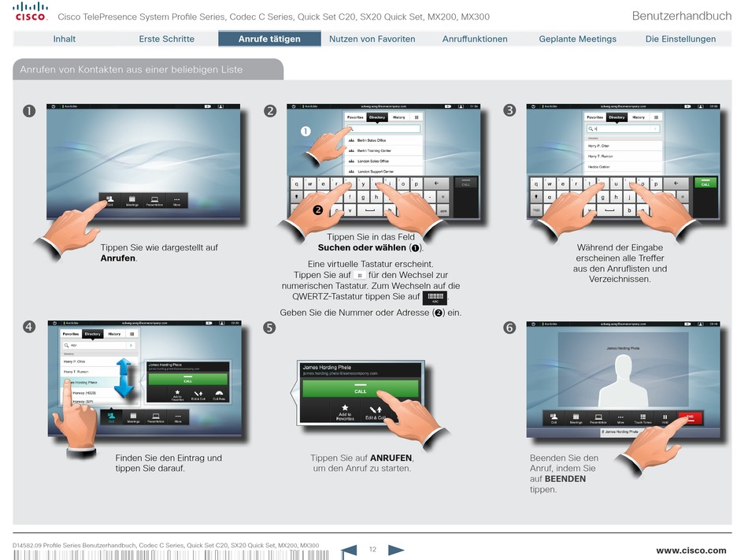Tap the green CALL button in step 4 popup
The height and width of the screenshot is (560, 748).
point(188,379)
